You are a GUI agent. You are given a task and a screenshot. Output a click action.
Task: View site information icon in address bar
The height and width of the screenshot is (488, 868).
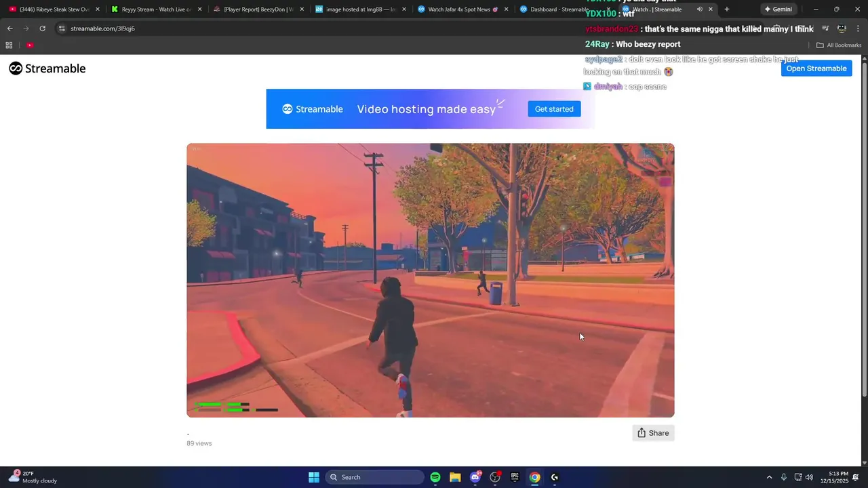[62, 28]
